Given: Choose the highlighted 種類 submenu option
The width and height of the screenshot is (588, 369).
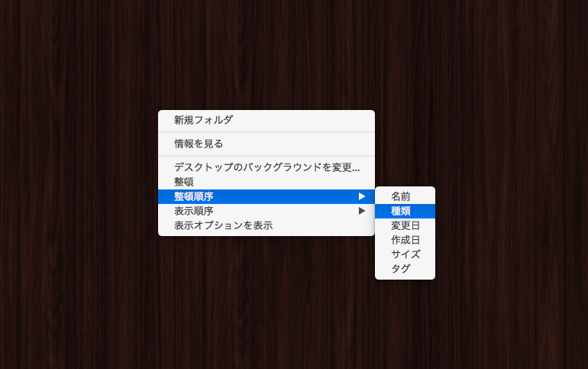Looking at the screenshot, I should point(401,211).
